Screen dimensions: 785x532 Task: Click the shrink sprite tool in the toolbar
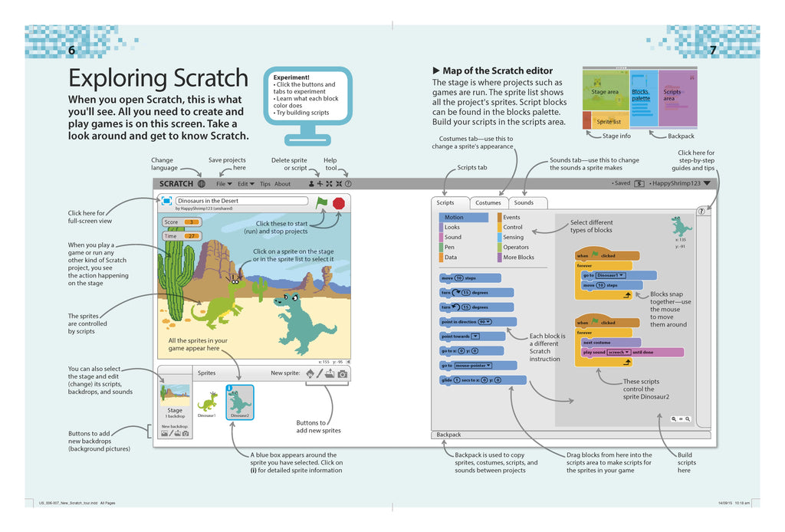(x=339, y=184)
